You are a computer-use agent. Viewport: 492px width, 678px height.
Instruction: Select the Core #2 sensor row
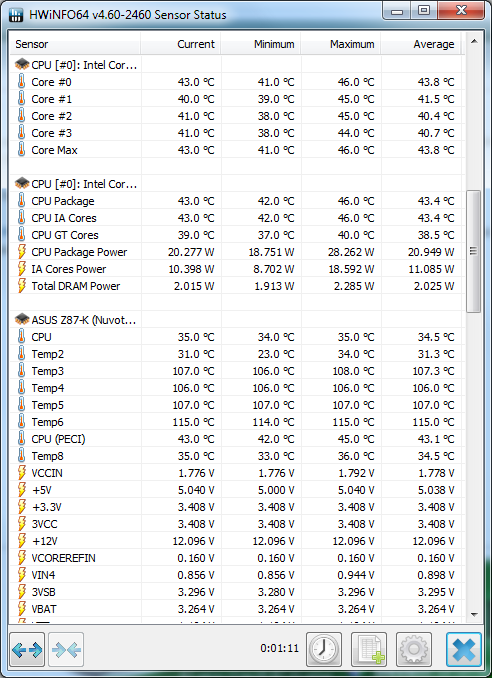(236, 116)
